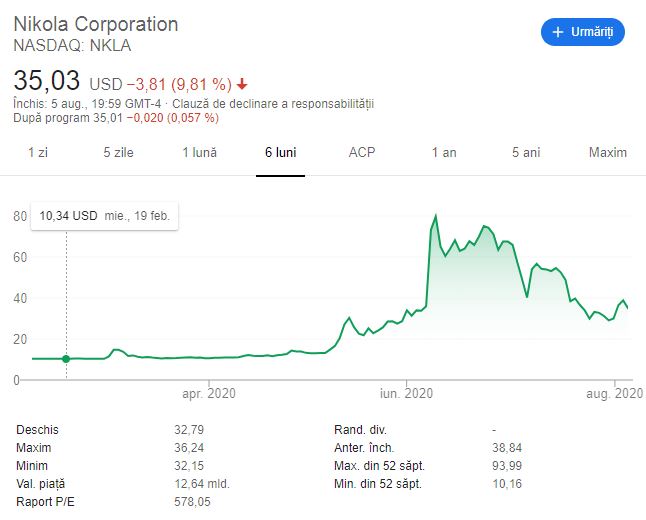Select the 1 zi time range tab
This screenshot has height=520, width=646.
coord(38,152)
